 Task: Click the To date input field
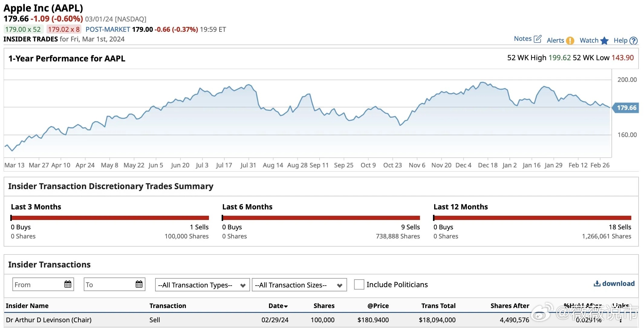tap(115, 284)
